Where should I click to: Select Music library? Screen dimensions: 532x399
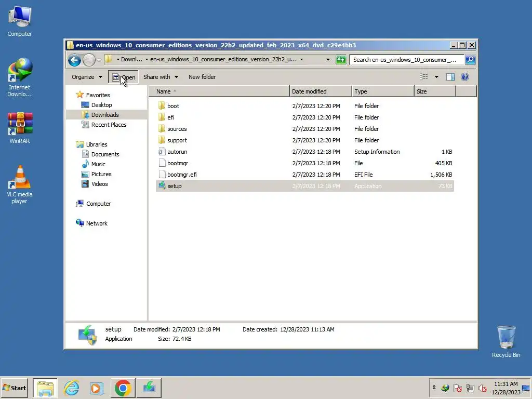pos(94,164)
